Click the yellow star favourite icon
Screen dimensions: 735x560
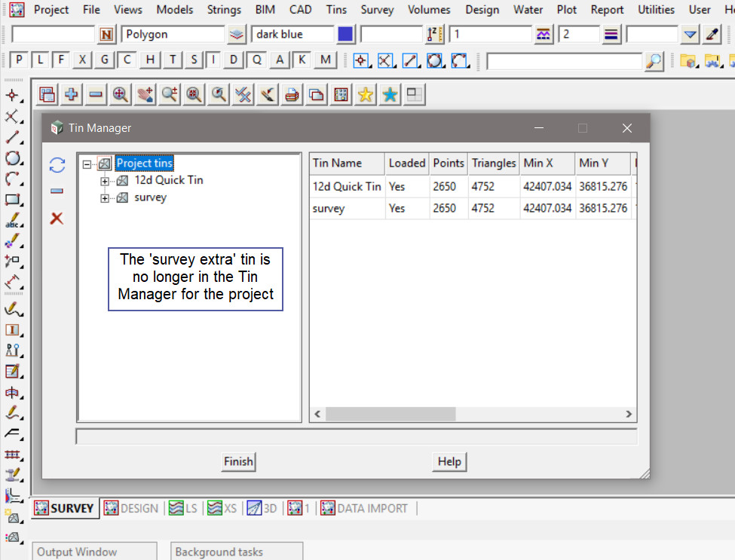(365, 95)
